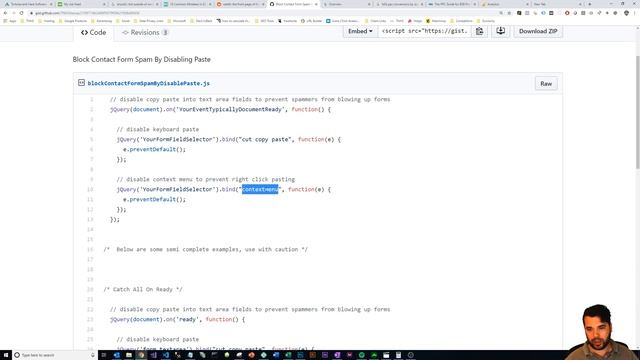Open the Embed dropdown
The height and width of the screenshot is (360, 640).
(360, 31)
